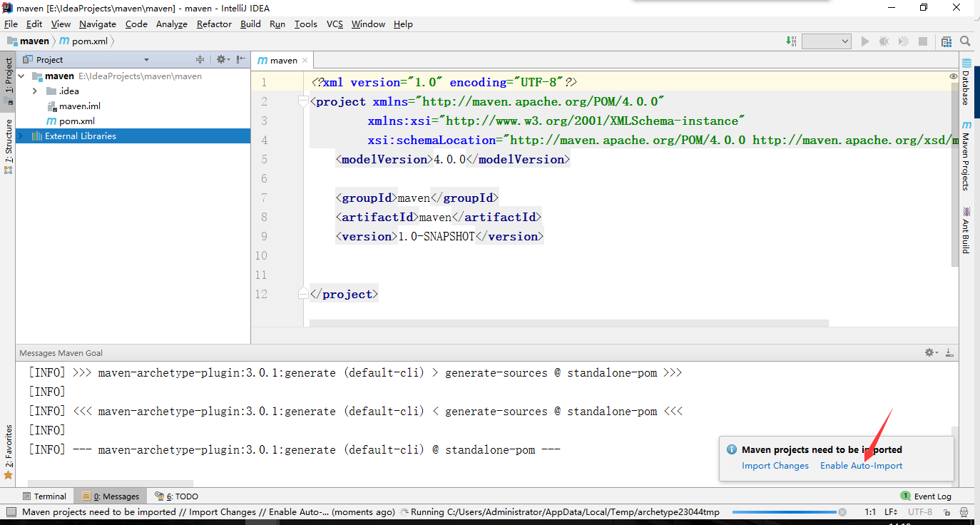
Task: Click the maven breadcrumb in navigation bar
Action: [28, 41]
